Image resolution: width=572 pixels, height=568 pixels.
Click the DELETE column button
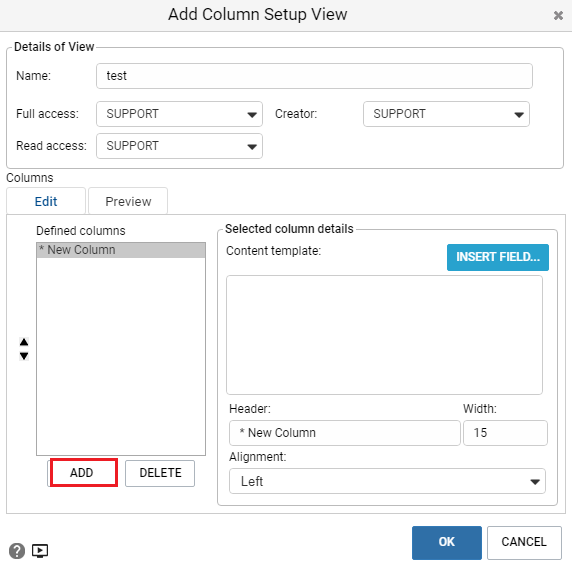tap(160, 473)
